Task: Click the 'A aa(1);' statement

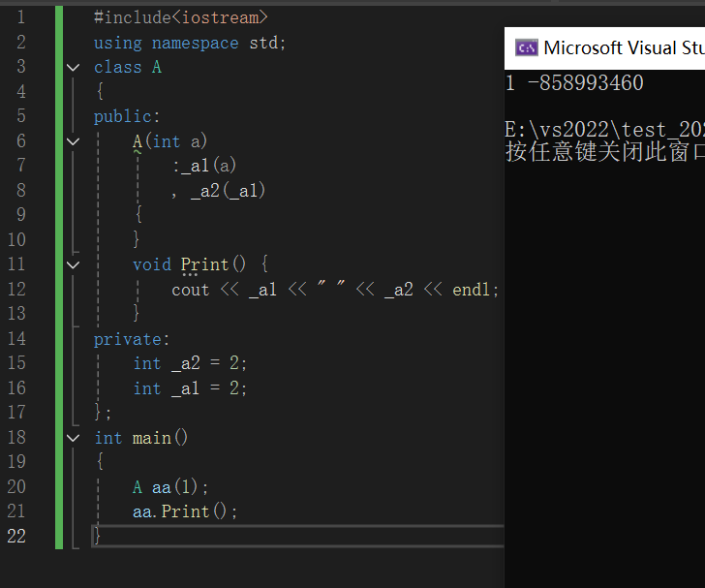Action: click(x=170, y=487)
